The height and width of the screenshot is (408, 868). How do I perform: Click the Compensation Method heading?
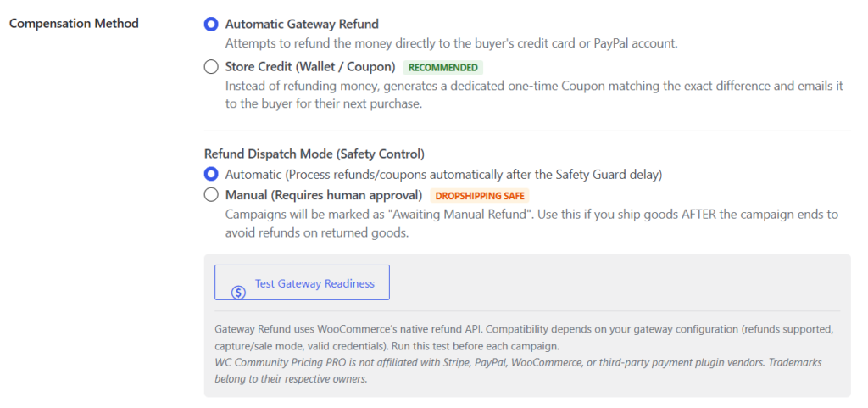pyautogui.click(x=75, y=23)
